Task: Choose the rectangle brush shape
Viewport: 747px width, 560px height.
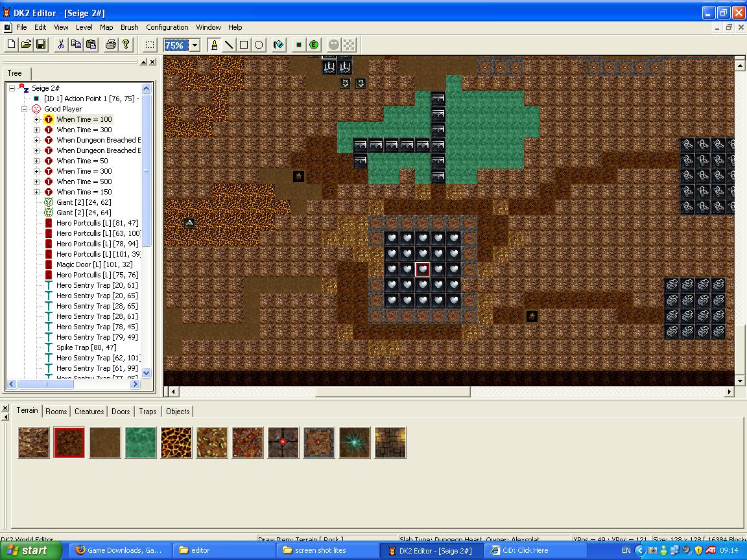Action: click(x=244, y=45)
